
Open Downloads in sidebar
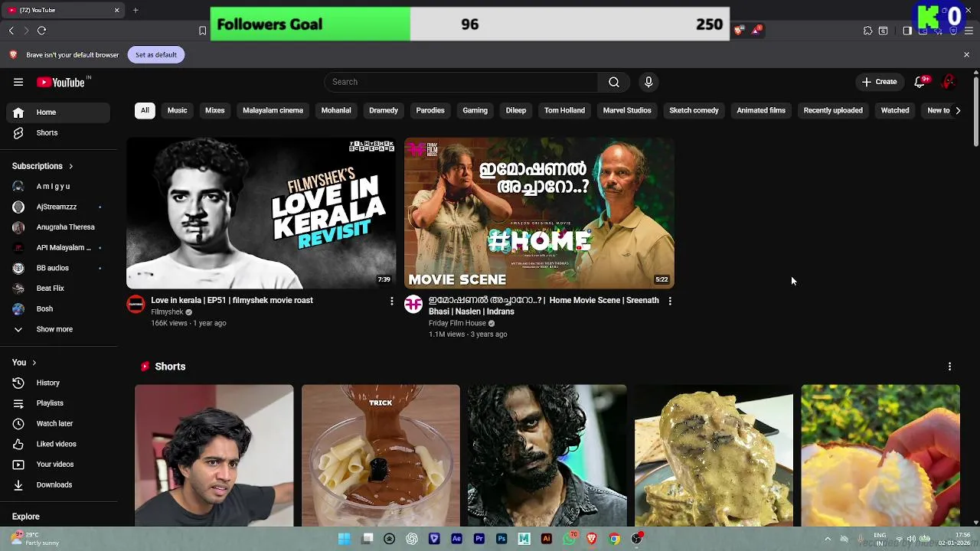[60, 484]
